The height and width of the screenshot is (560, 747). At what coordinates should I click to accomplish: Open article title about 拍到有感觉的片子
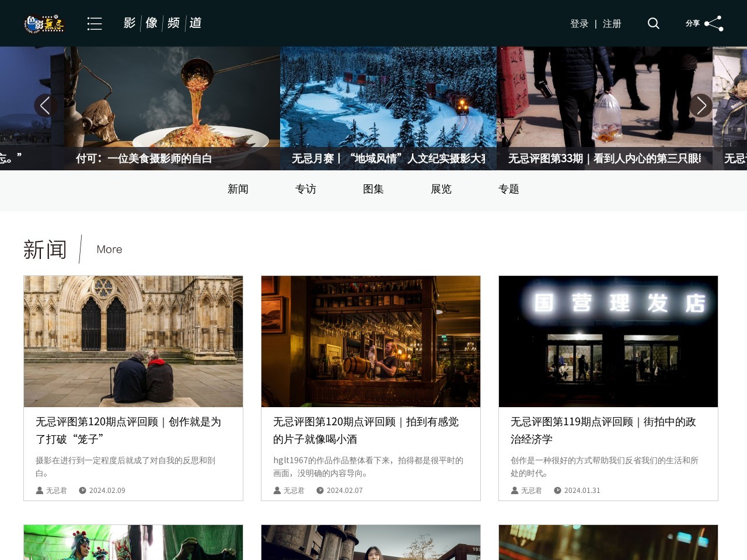pos(366,430)
